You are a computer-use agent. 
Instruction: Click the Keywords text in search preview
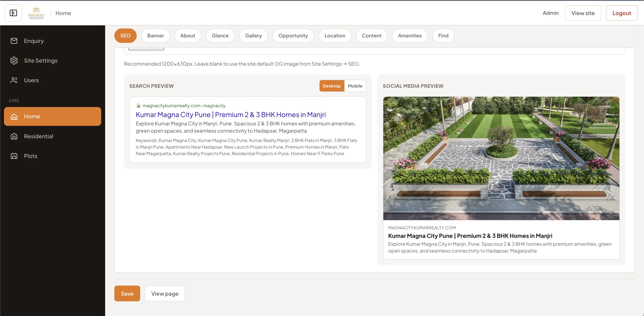pos(246,147)
